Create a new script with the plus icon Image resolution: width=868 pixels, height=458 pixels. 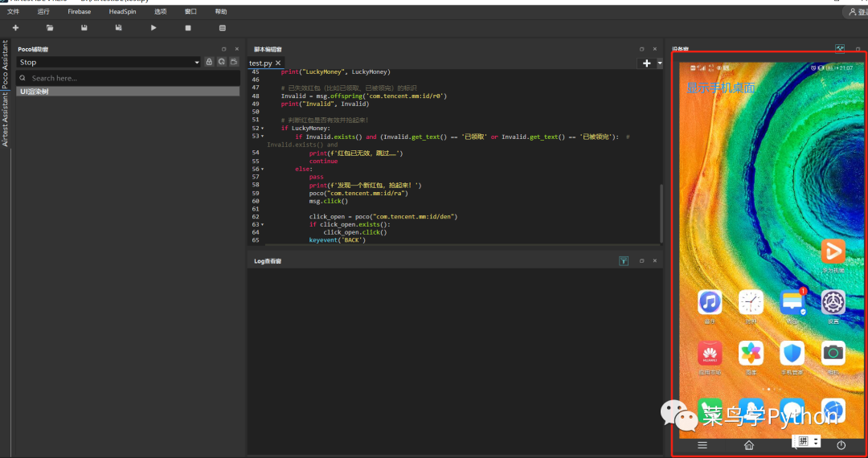point(15,27)
